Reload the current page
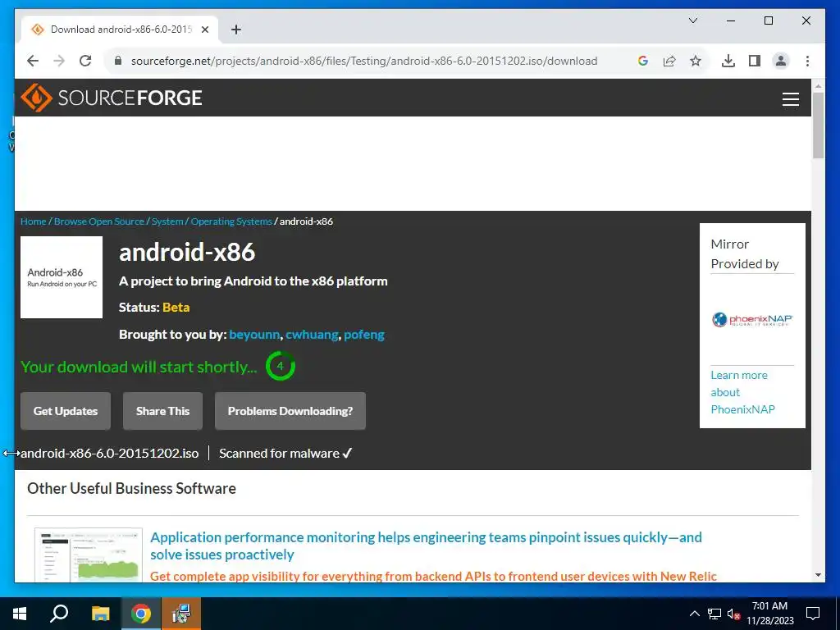 [x=85, y=61]
